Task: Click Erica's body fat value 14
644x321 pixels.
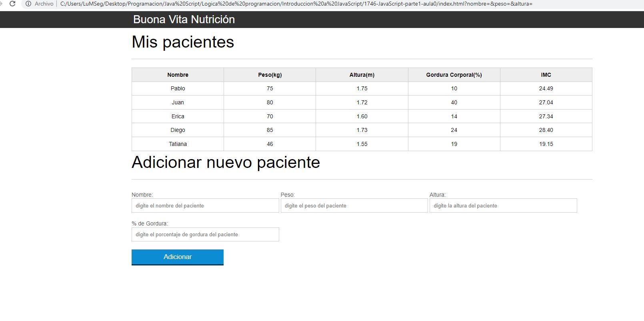Action: coord(454,116)
